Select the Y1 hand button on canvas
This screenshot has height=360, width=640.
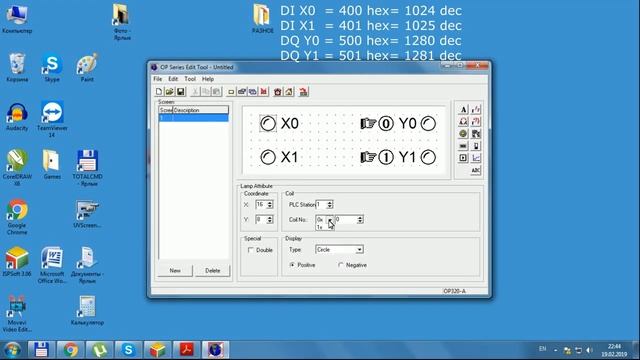[x=377, y=157]
